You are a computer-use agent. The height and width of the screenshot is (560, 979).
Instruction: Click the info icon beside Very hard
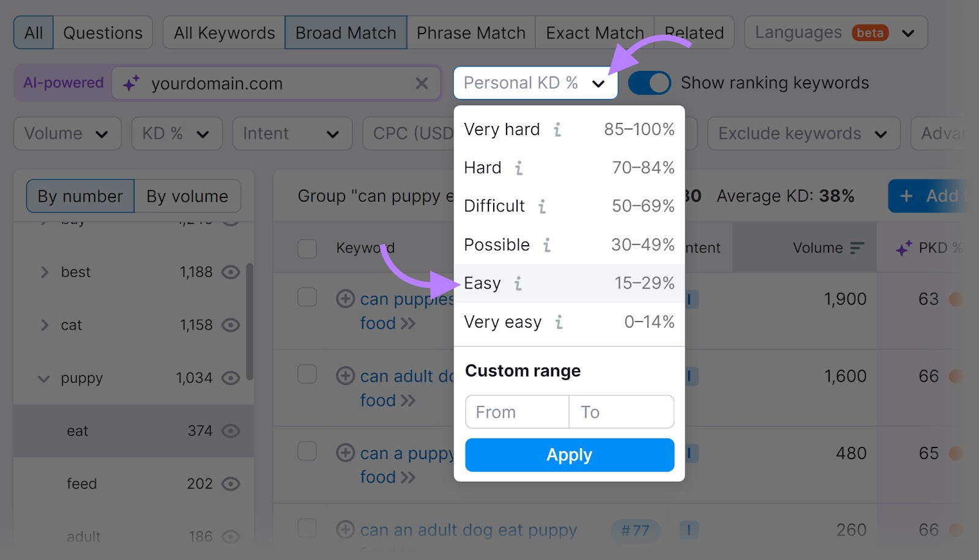pos(556,130)
